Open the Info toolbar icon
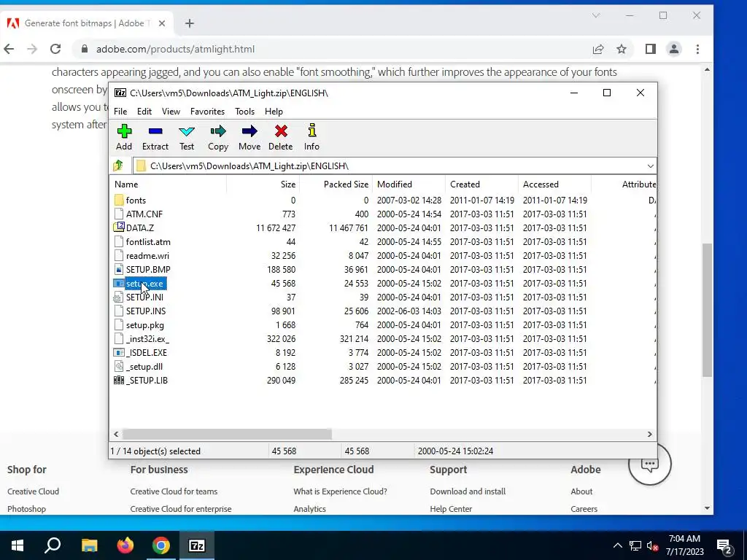The width and height of the screenshot is (747, 560). [312, 131]
